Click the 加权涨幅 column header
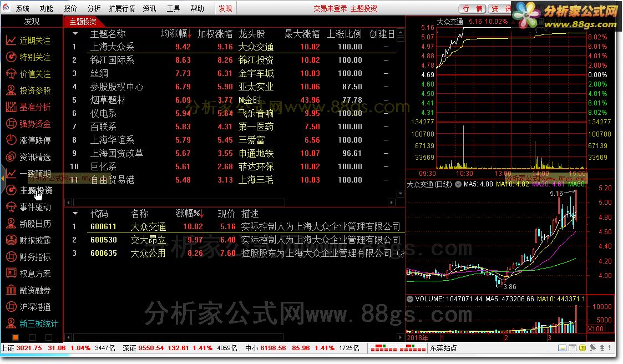623x364 pixels. pyautogui.click(x=215, y=34)
